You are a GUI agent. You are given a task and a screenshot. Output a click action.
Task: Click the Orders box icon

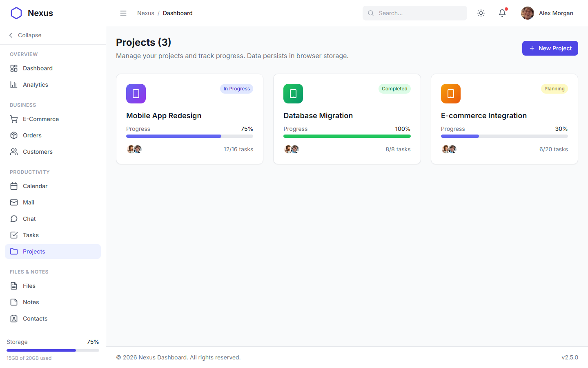click(14, 135)
